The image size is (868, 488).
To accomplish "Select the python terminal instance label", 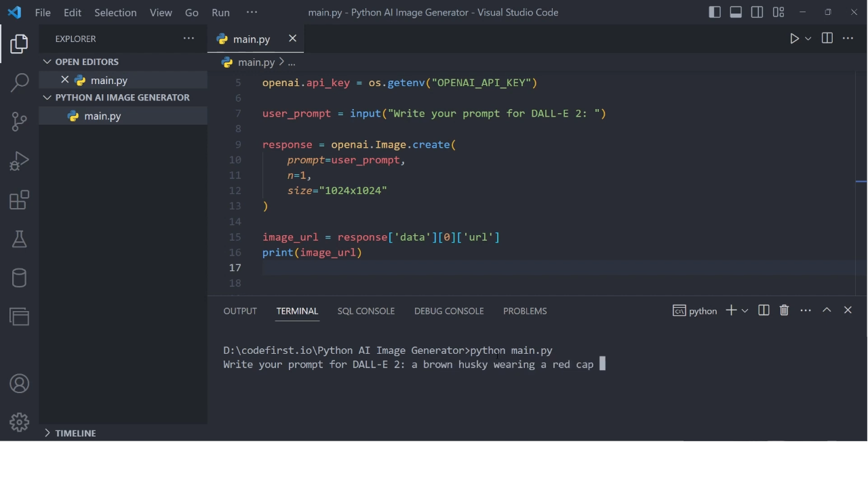I will (695, 311).
